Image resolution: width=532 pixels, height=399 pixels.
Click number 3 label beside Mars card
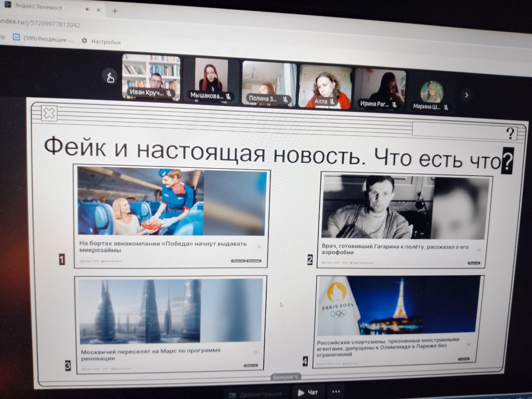click(x=68, y=365)
